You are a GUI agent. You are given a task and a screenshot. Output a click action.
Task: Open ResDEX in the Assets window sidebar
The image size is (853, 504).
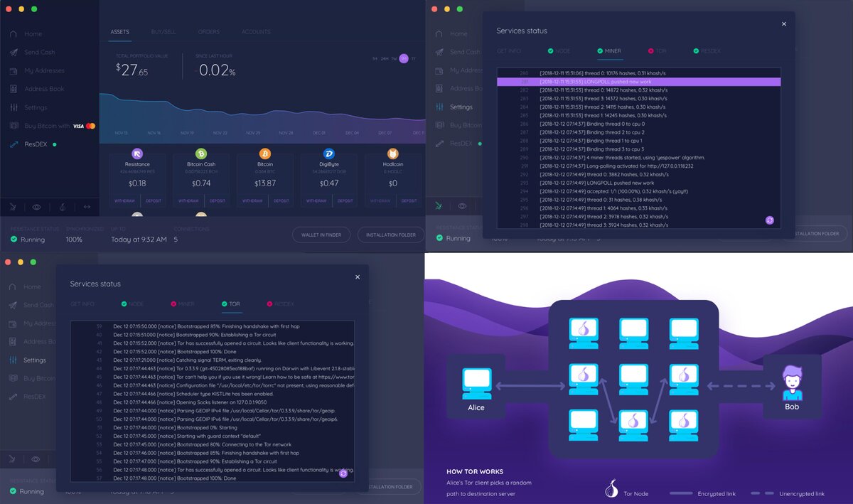click(x=33, y=144)
